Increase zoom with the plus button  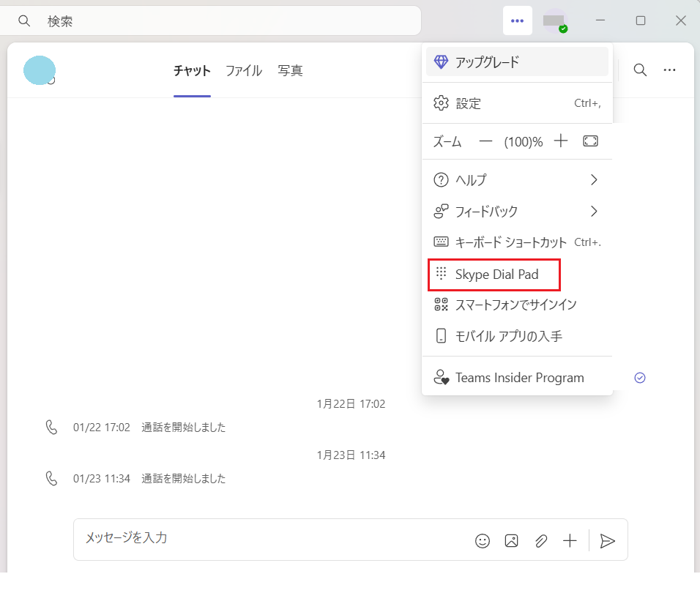click(x=561, y=141)
